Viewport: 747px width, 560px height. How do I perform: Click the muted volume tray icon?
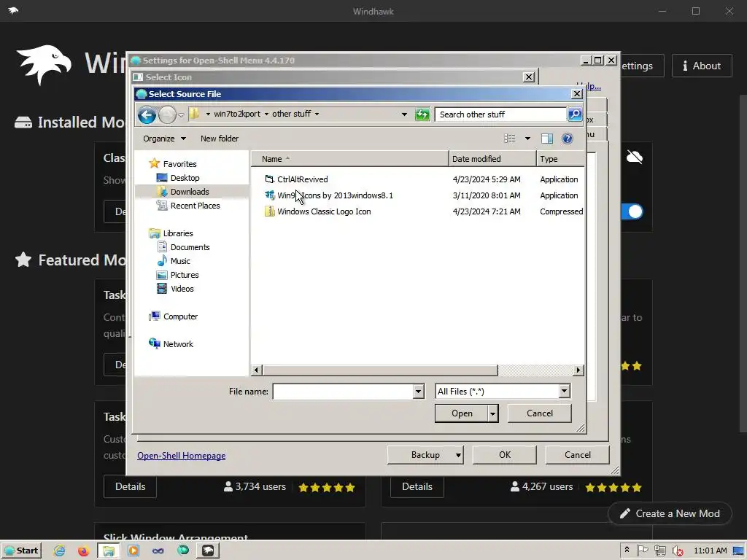(x=677, y=551)
